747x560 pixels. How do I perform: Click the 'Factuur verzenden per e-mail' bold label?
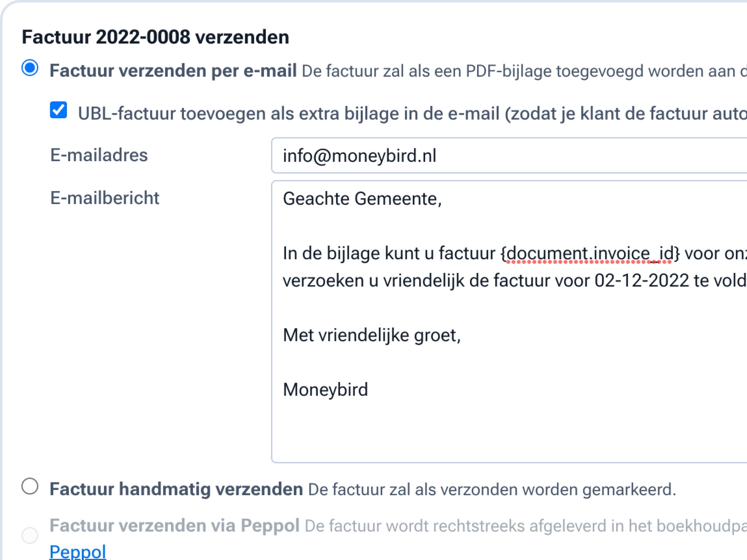pyautogui.click(x=173, y=71)
